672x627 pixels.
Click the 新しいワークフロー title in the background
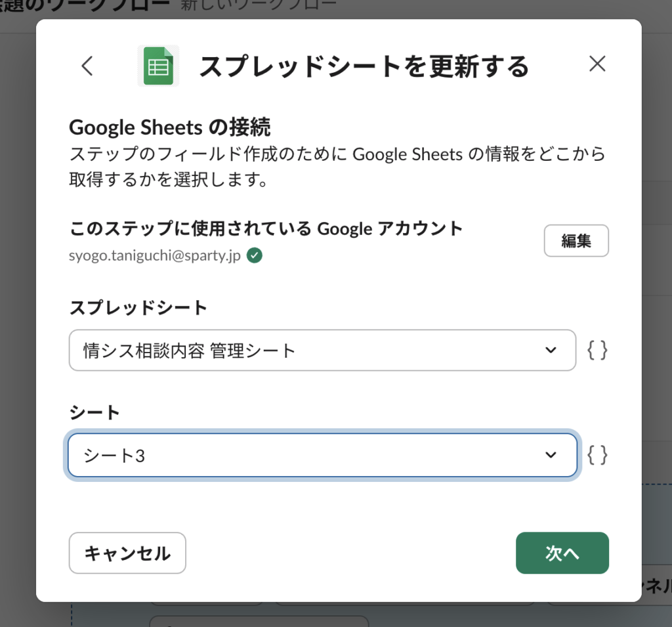coord(249,6)
